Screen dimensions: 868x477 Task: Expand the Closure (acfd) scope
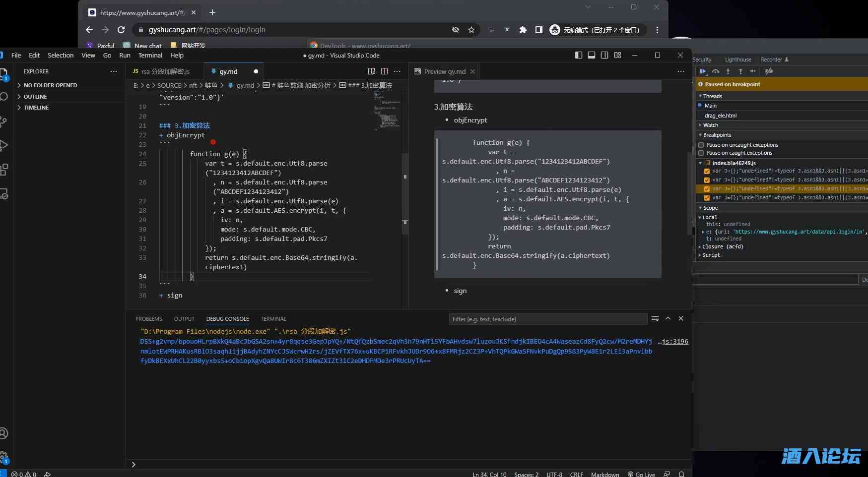[x=722, y=246]
